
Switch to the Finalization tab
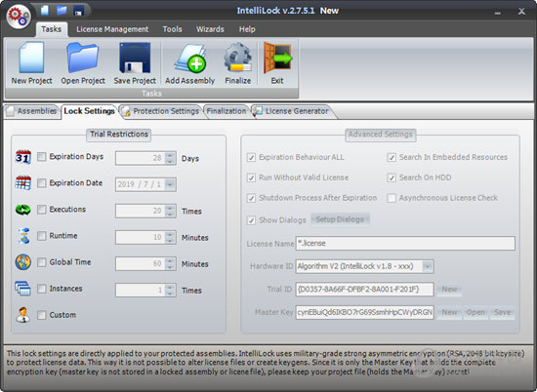(227, 111)
